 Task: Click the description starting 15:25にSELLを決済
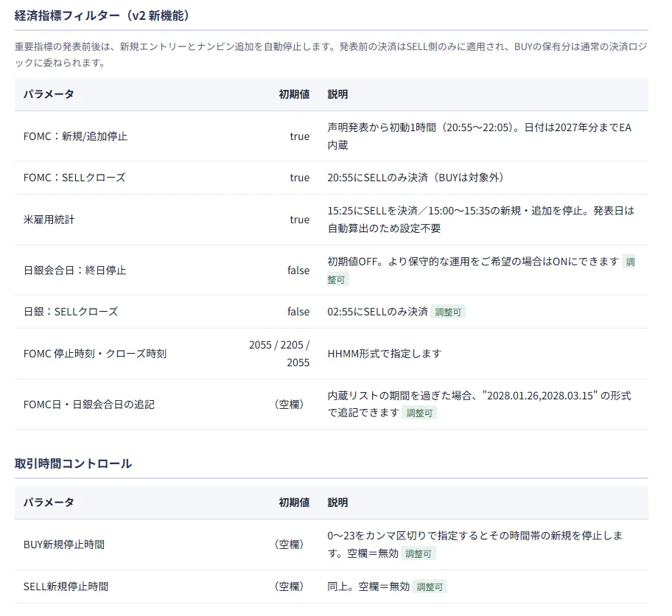point(481,220)
